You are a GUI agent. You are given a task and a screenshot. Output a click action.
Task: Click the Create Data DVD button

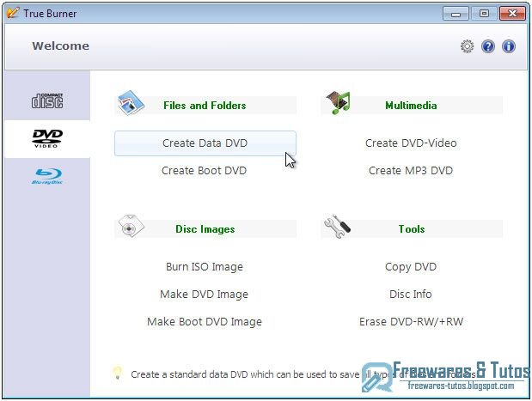(x=205, y=143)
